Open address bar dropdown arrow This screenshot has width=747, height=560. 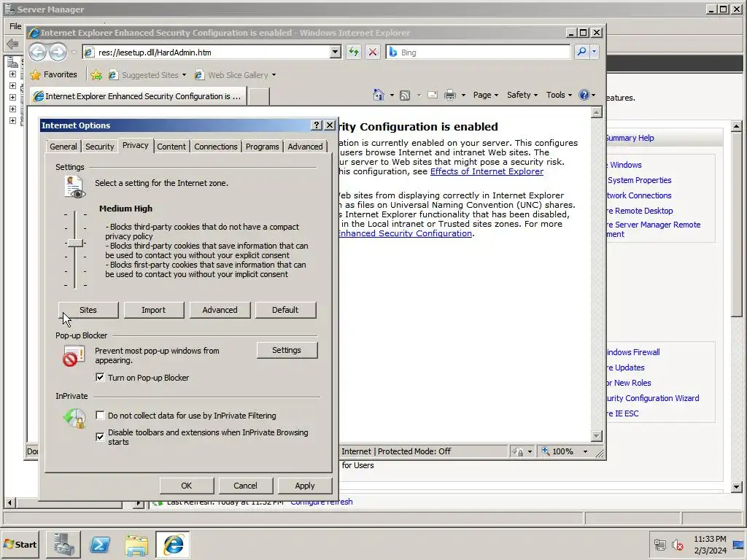[336, 52]
